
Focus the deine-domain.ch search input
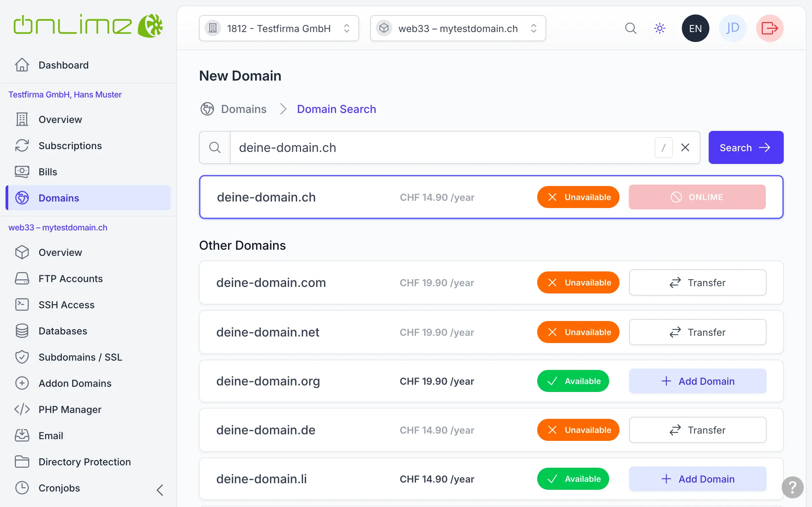click(x=441, y=147)
